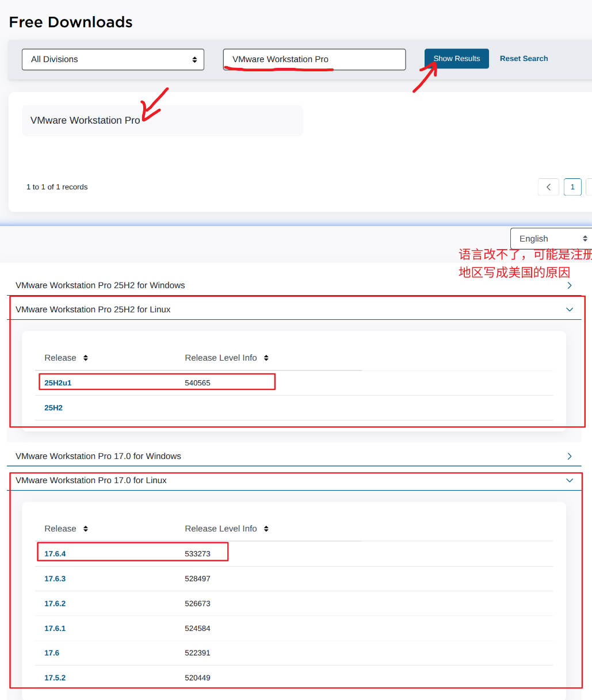Expand Workstation Pro 25H2 for Windows chevron
Image resolution: width=592 pixels, height=700 pixels.
pyautogui.click(x=569, y=285)
